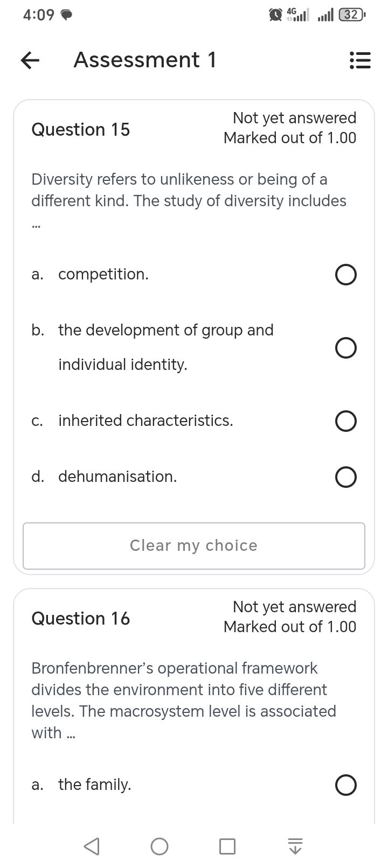The height and width of the screenshot is (868, 388).
Task: Select option d. dehumanisation
Action: coord(345,477)
